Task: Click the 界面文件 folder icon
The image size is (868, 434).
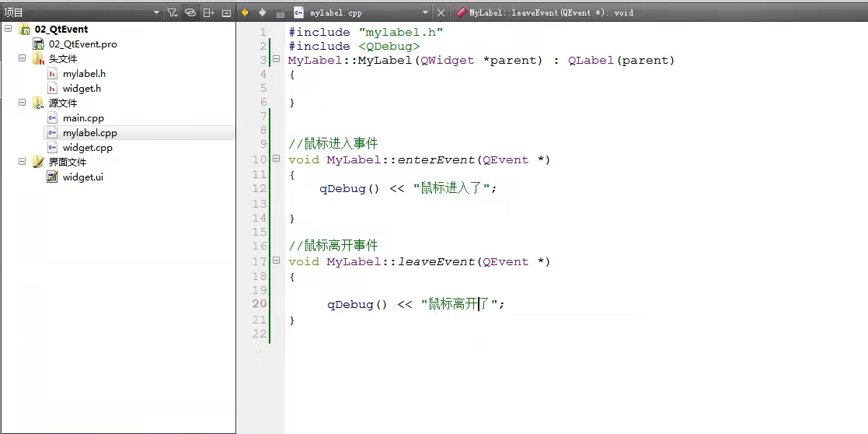Action: point(38,163)
